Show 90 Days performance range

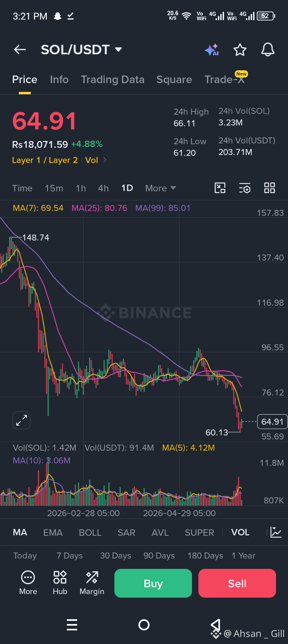point(159,556)
